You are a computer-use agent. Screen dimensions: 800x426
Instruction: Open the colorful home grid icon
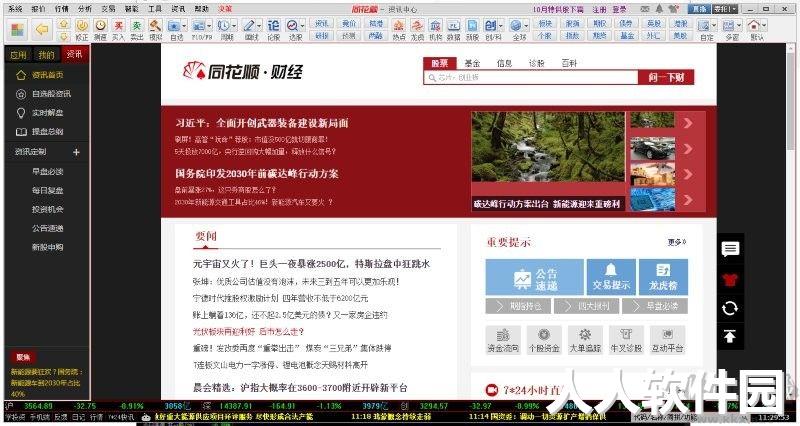[x=17, y=30]
